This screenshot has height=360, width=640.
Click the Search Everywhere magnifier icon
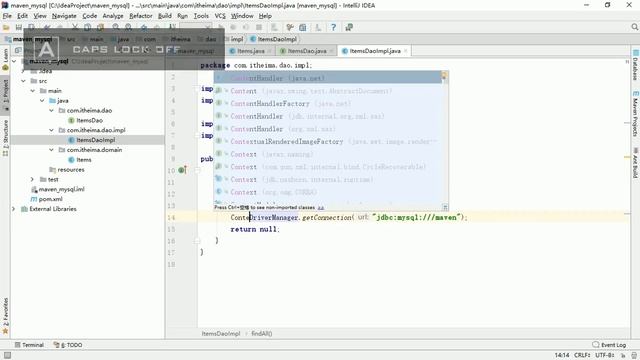click(x=634, y=27)
